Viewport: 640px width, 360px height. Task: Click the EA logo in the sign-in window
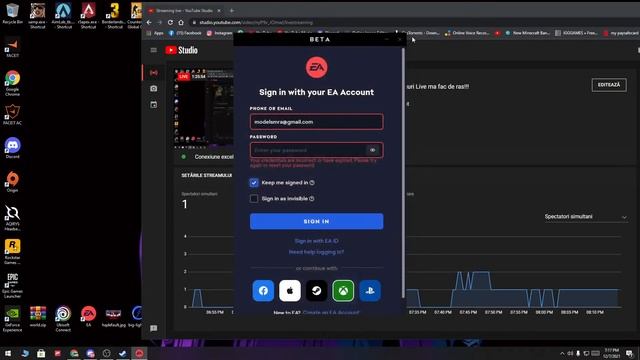pyautogui.click(x=316, y=67)
